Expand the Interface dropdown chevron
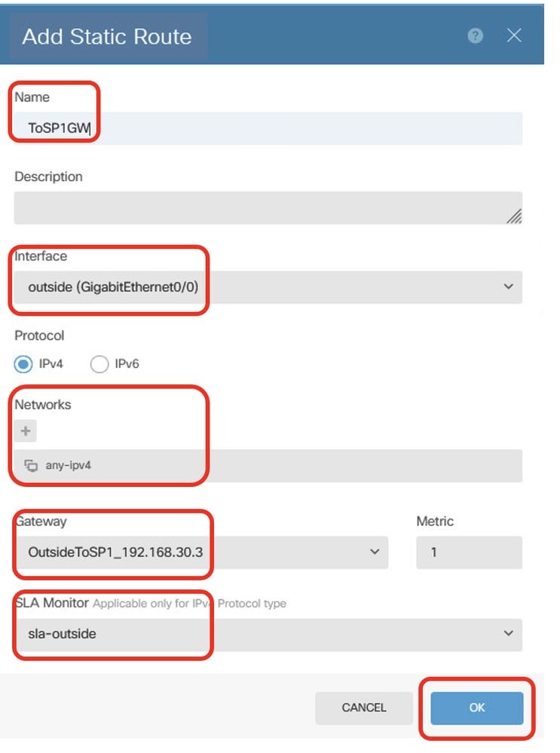The height and width of the screenshot is (753, 560). point(508,286)
